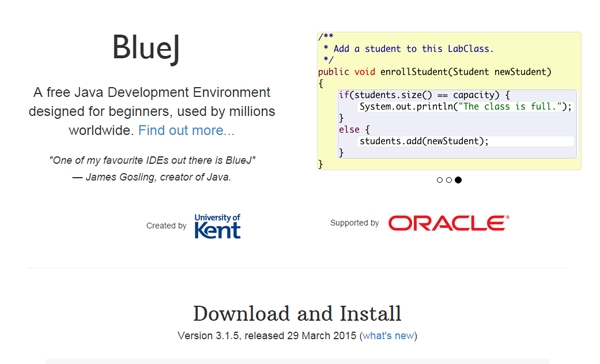Click the 'Created by' label
The height and width of the screenshot is (364, 600).
point(166,226)
